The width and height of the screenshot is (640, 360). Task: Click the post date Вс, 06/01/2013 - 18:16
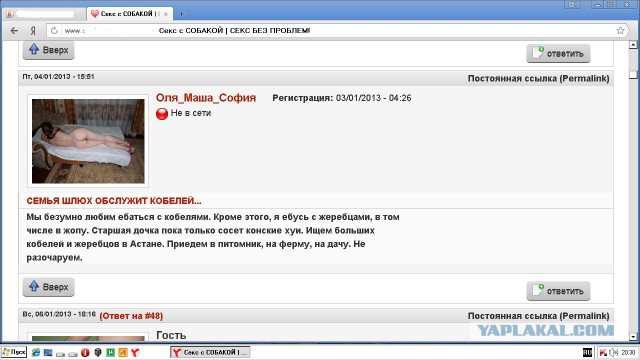[59, 314]
